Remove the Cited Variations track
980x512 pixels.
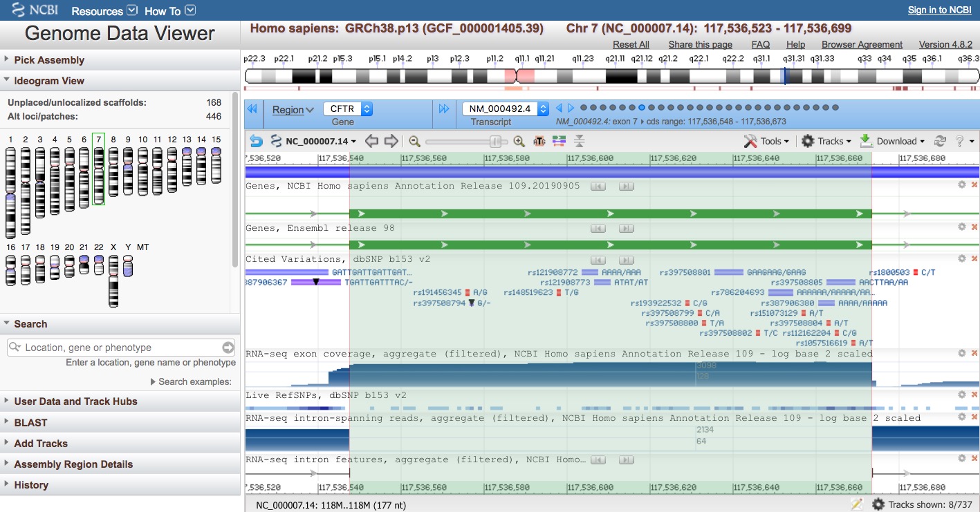tap(974, 258)
